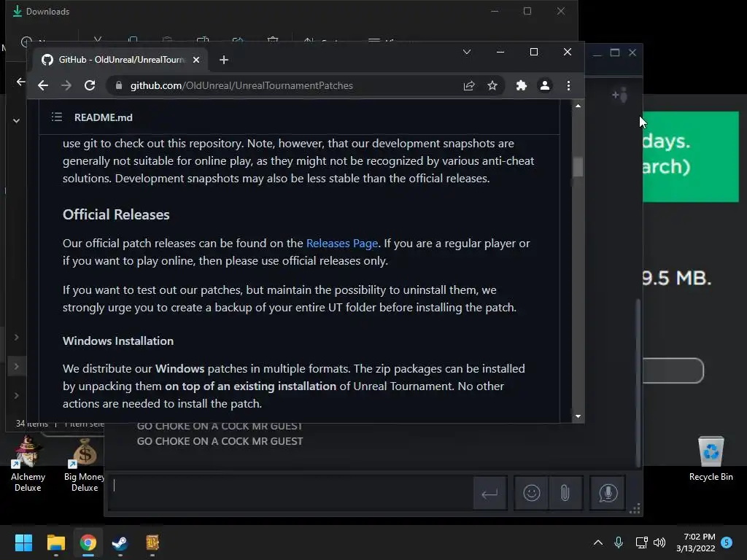Open Alchemy Deluxe desktop shortcut
Image resolution: width=747 pixels, height=560 pixels.
[28, 464]
